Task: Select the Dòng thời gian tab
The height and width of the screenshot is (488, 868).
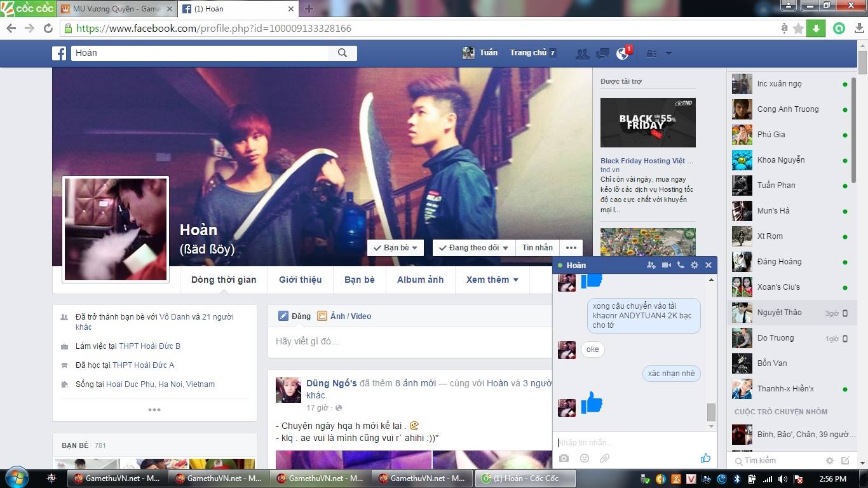Action: tap(224, 280)
